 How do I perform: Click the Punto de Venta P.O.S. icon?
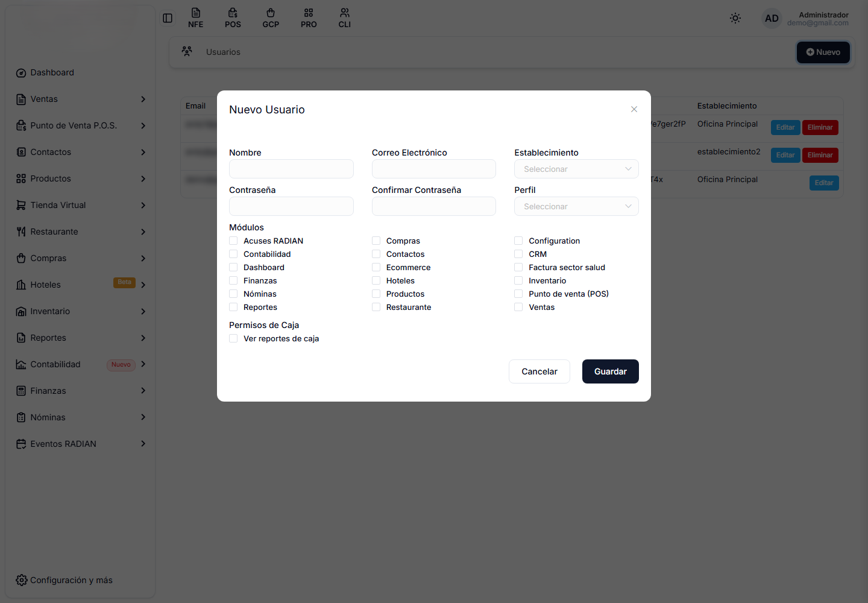(21, 126)
